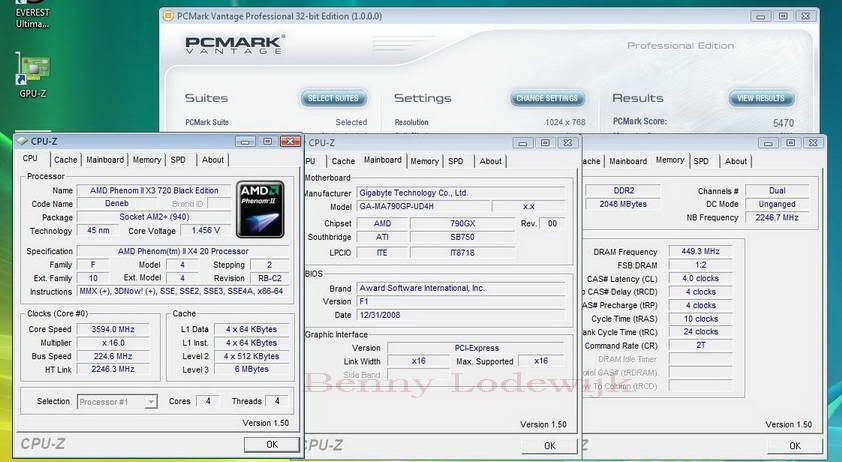Click the Socket AM2+ (940) package value

click(154, 217)
